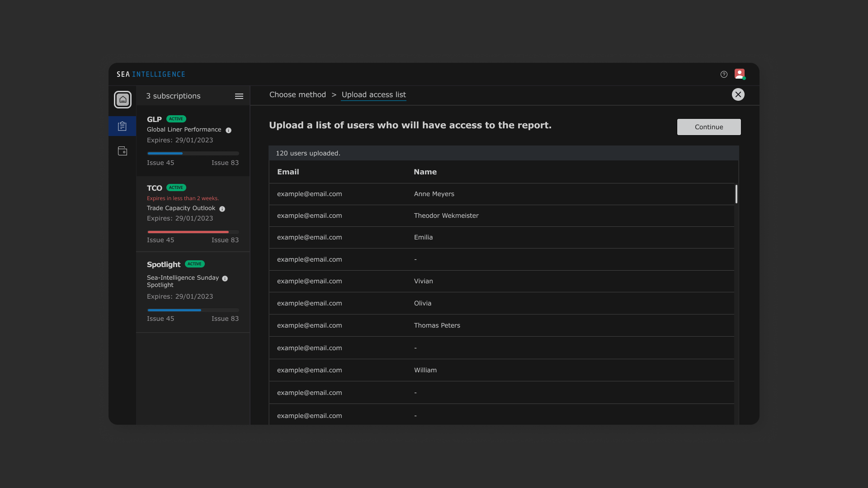The height and width of the screenshot is (488, 868).
Task: Click the Email column header
Action: click(288, 172)
